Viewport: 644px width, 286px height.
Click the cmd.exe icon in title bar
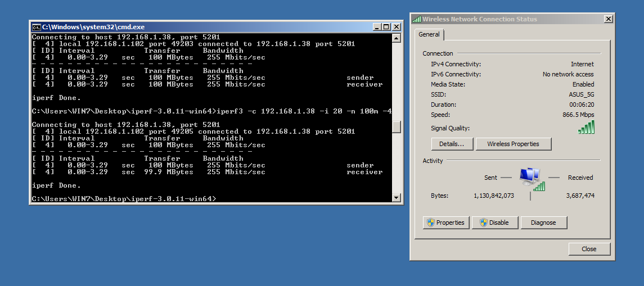tap(36, 27)
